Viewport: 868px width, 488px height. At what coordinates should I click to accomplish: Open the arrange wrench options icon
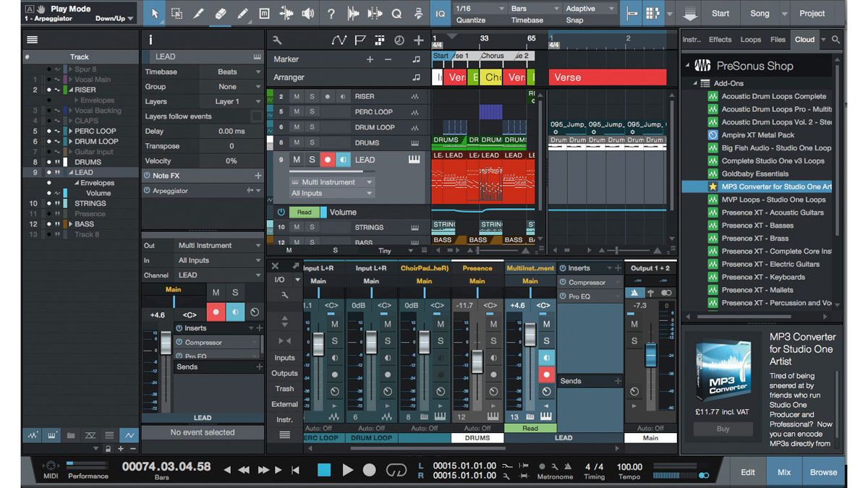276,40
